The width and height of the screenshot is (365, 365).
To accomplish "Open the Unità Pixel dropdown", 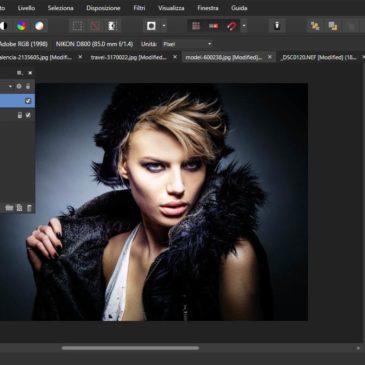I will 187,44.
